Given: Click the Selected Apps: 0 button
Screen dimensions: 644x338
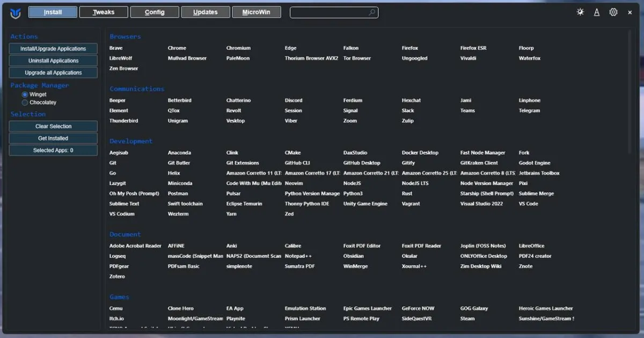Looking at the screenshot, I should pyautogui.click(x=53, y=150).
